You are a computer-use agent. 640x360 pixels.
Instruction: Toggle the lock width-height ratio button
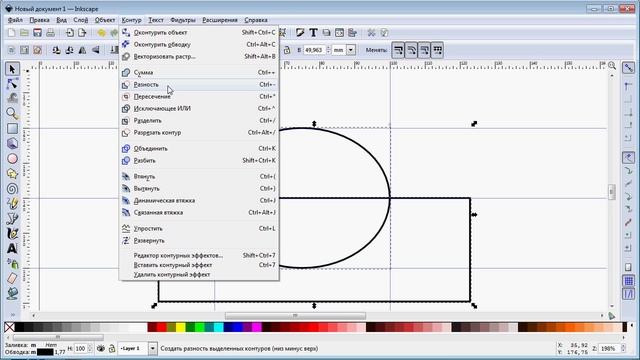(287, 50)
